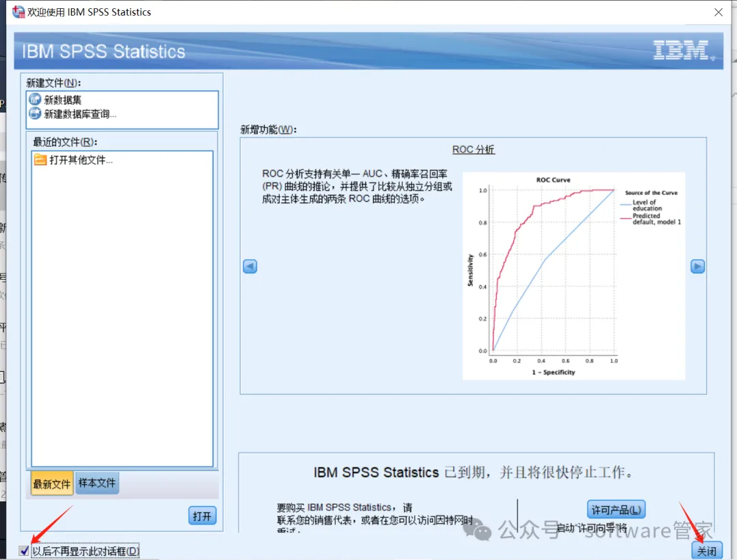The image size is (737, 560).
Task: Close the welcome dialog window with X
Action: click(x=718, y=12)
